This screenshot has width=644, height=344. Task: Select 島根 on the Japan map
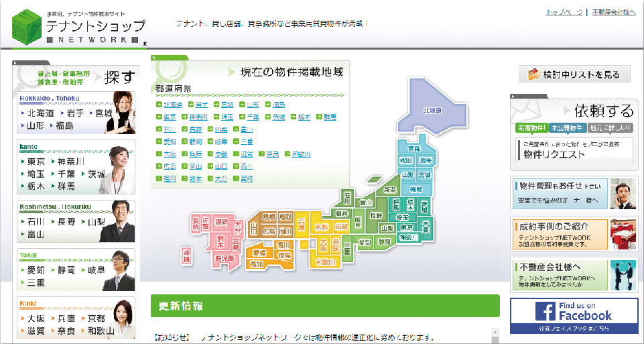pyautogui.click(x=269, y=217)
